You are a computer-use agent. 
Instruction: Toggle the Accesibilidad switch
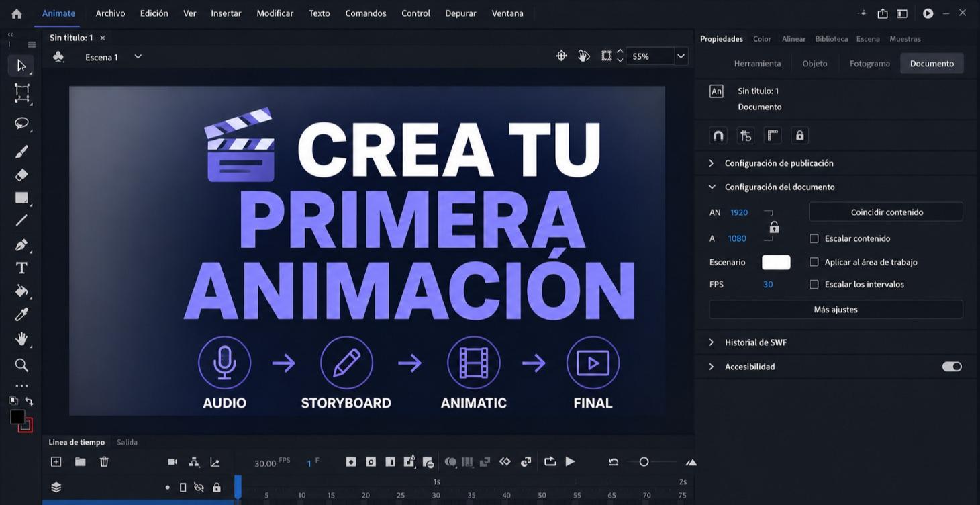[952, 367]
